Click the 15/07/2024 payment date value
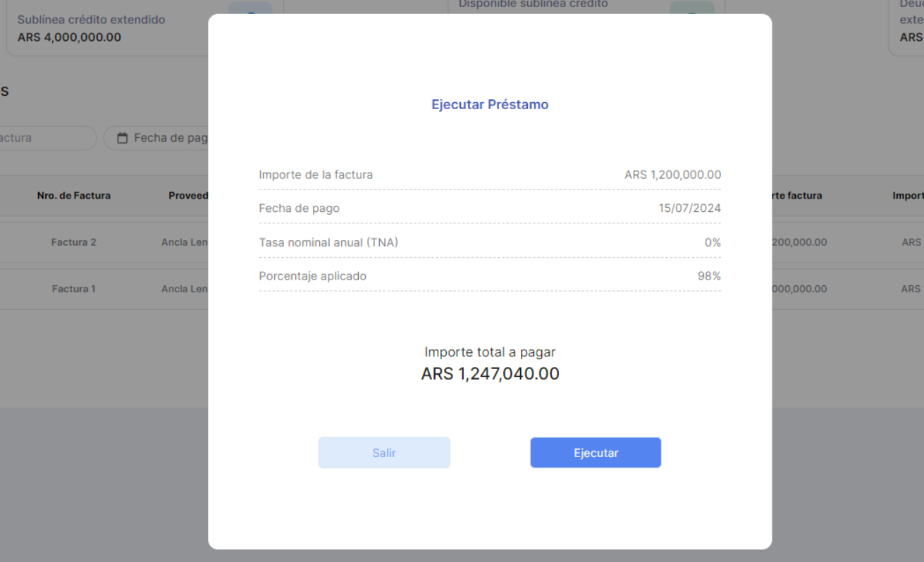The image size is (924, 562). (689, 208)
